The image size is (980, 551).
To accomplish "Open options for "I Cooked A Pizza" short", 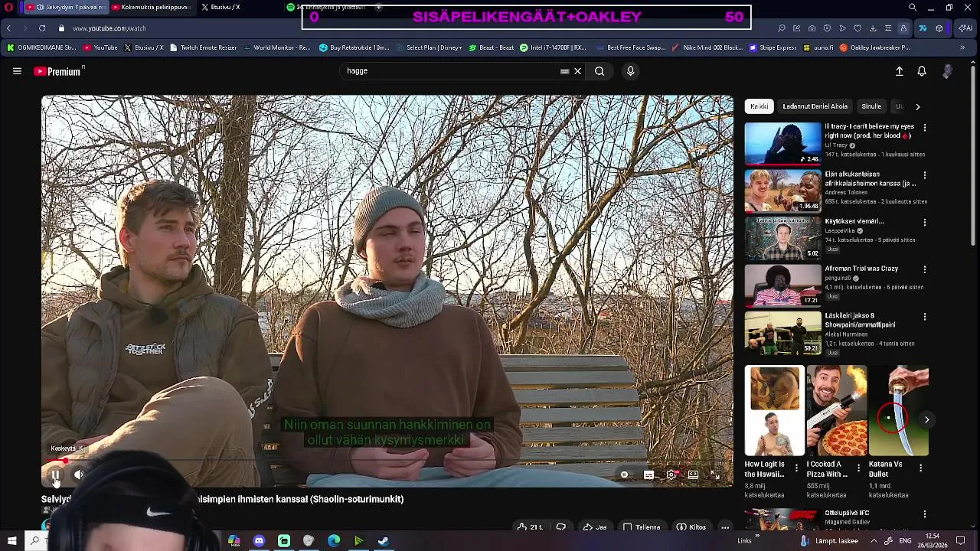I will [858, 468].
